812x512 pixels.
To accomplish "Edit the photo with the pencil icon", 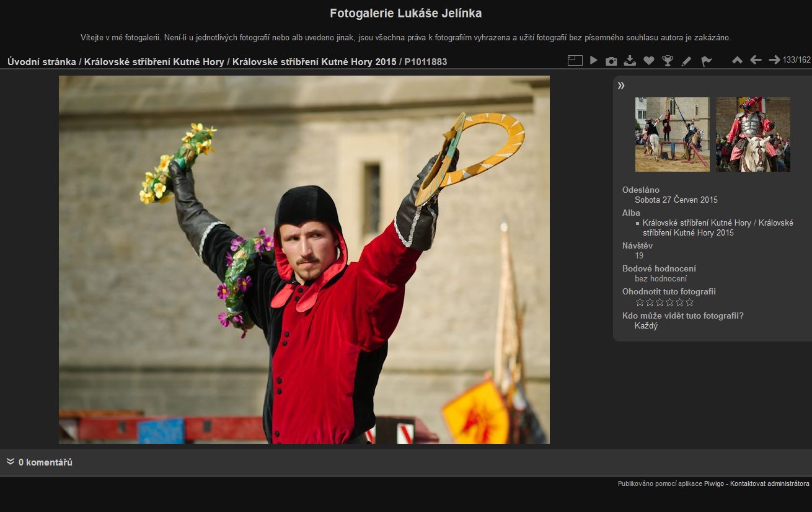I will pos(686,61).
